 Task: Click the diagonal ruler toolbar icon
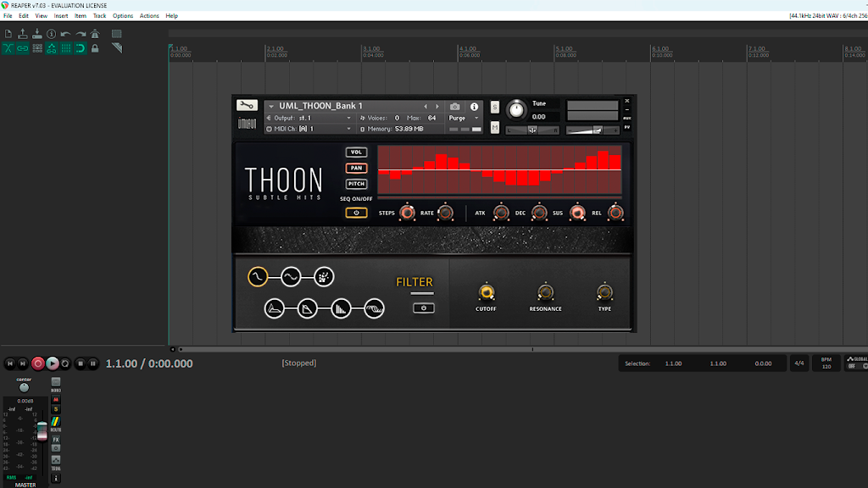click(x=117, y=48)
